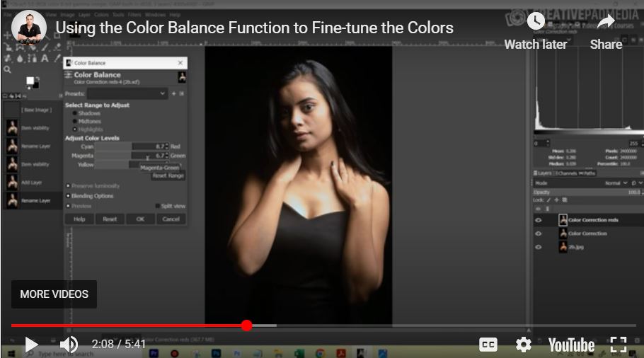Open the MORE VIDEOS panel
Viewport: 644px width, 358px height.
click(x=54, y=294)
